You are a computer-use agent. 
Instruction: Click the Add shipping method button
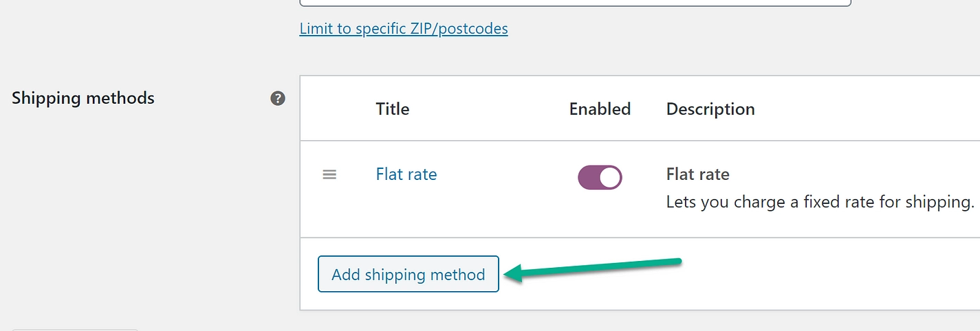408,275
